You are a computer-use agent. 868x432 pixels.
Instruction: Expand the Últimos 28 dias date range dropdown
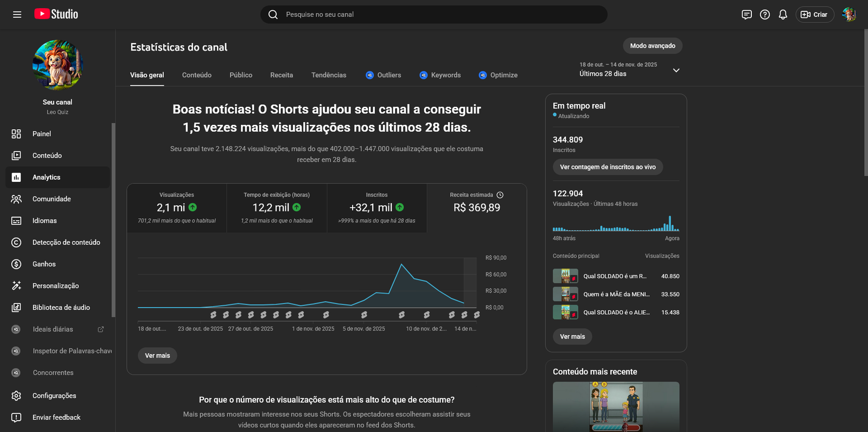coord(676,70)
